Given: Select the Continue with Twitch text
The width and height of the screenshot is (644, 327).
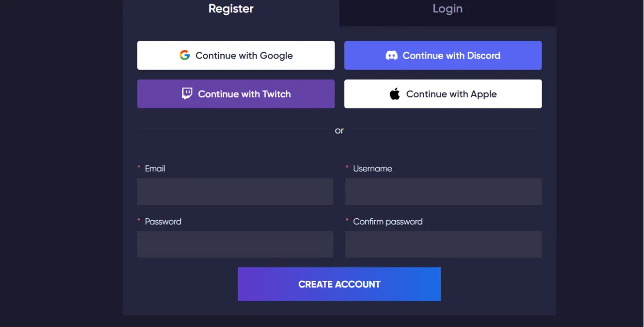Looking at the screenshot, I should click(x=244, y=94).
